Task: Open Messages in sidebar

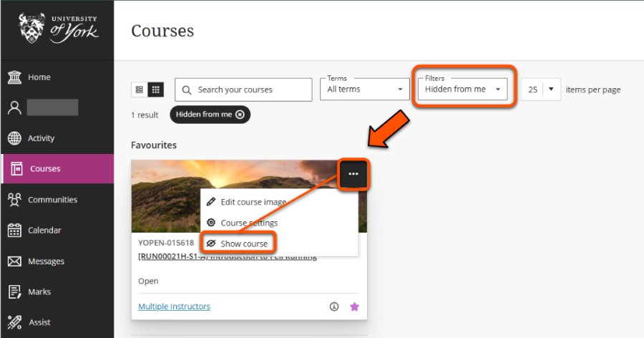Action: point(45,261)
